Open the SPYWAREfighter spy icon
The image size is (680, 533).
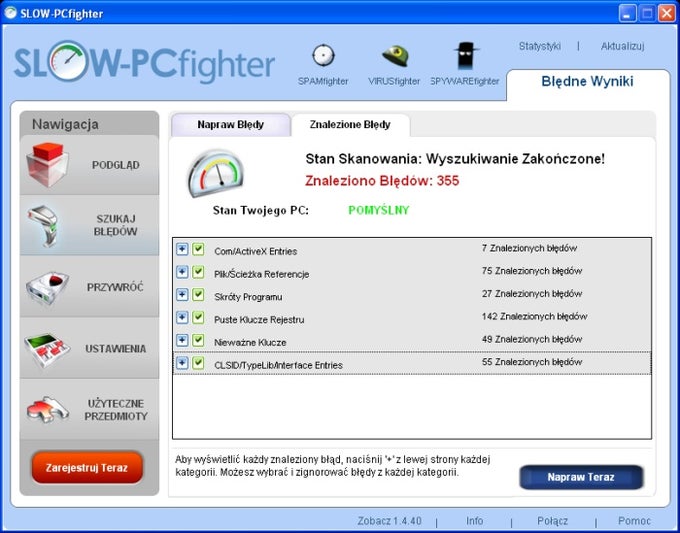[x=466, y=56]
